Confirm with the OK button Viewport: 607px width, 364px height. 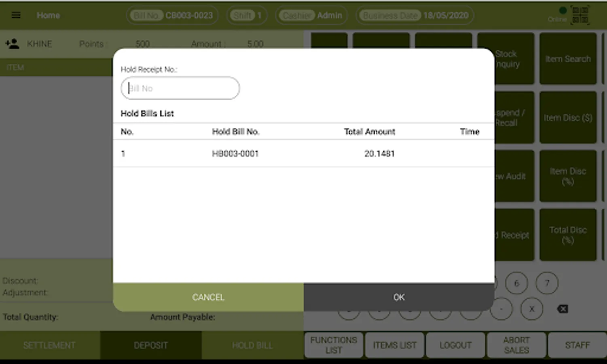pyautogui.click(x=399, y=297)
